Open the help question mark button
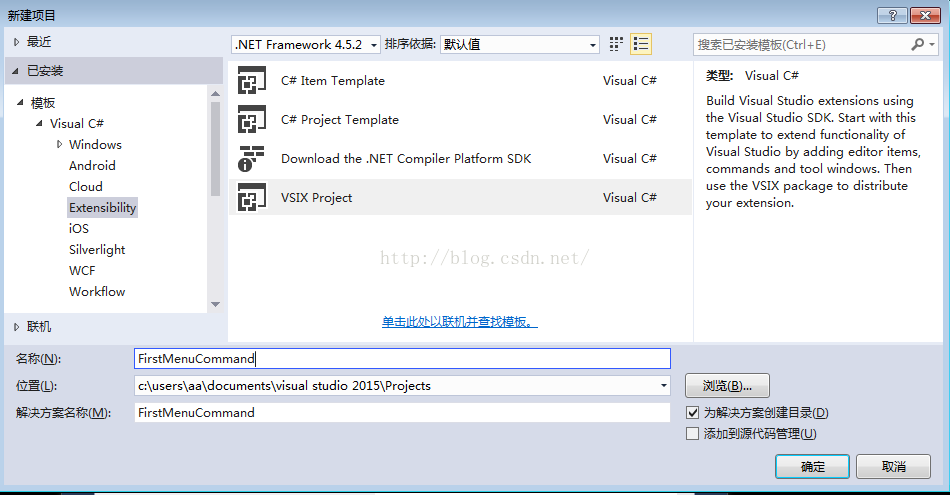Image resolution: width=950 pixels, height=495 pixels. [x=892, y=16]
